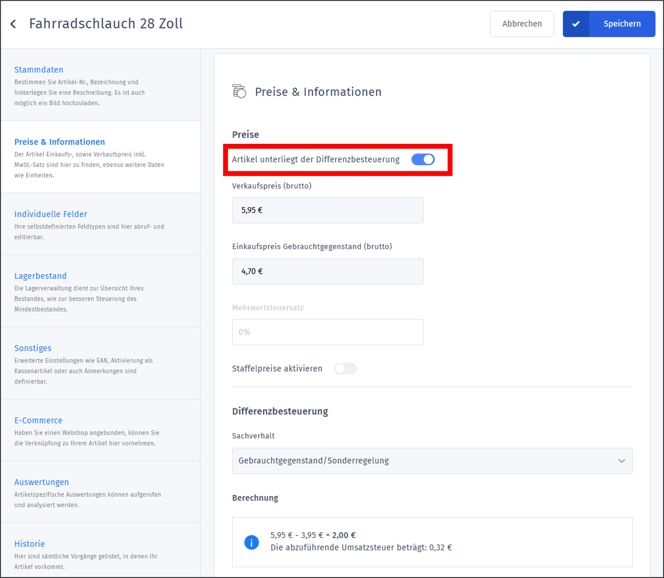Open the Sonstiges section
This screenshot has width=664, height=578.
(x=101, y=363)
